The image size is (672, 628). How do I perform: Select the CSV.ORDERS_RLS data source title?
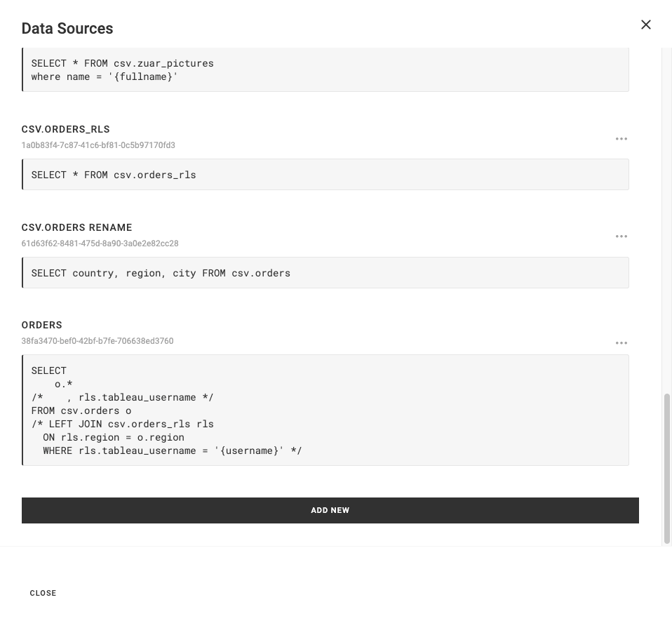(x=65, y=129)
